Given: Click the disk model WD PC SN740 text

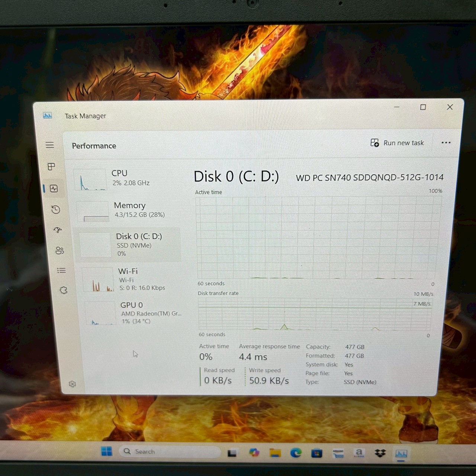Looking at the screenshot, I should (x=370, y=178).
